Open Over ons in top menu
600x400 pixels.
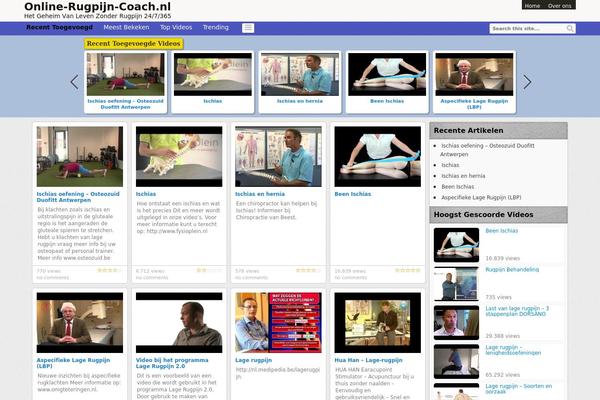[559, 6]
